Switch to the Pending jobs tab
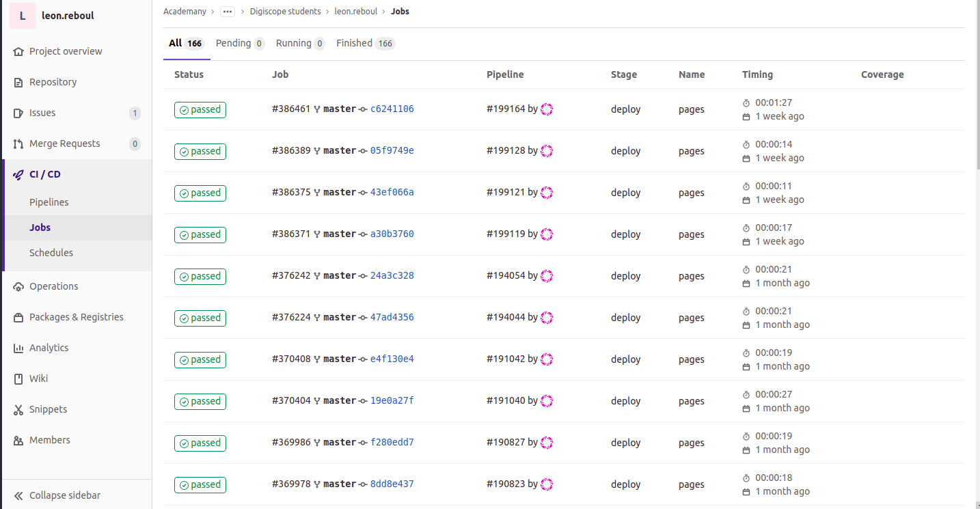980x509 pixels. click(240, 43)
